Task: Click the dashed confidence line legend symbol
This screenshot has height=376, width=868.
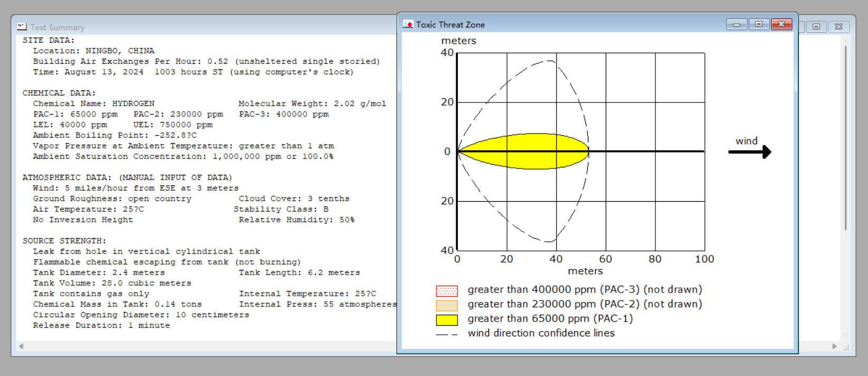Action: click(446, 334)
